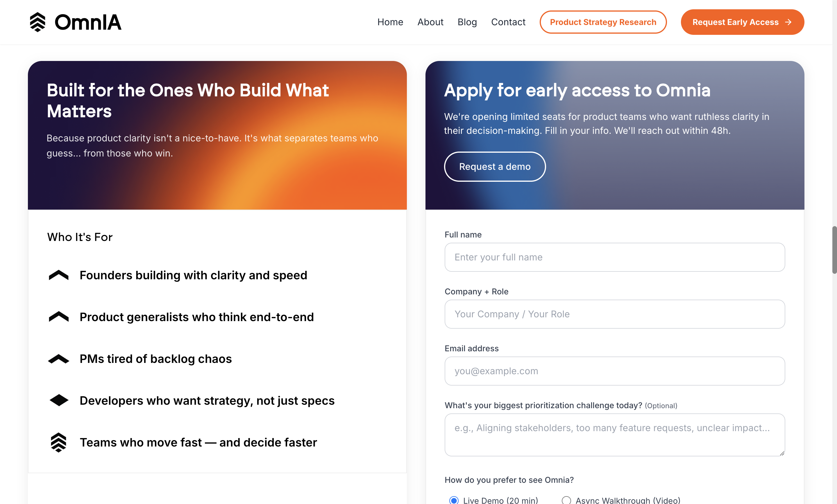The width and height of the screenshot is (837, 504).
Task: Click the stacked chevrons icon beside Teams who move fast
Action: (x=58, y=442)
